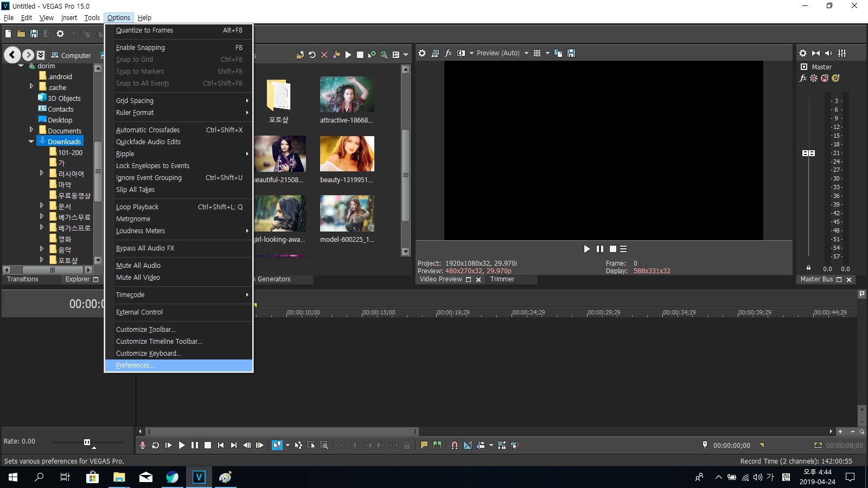Screen dimensions: 868x488
Task: Play the timeline from transport bar
Action: coord(182,445)
